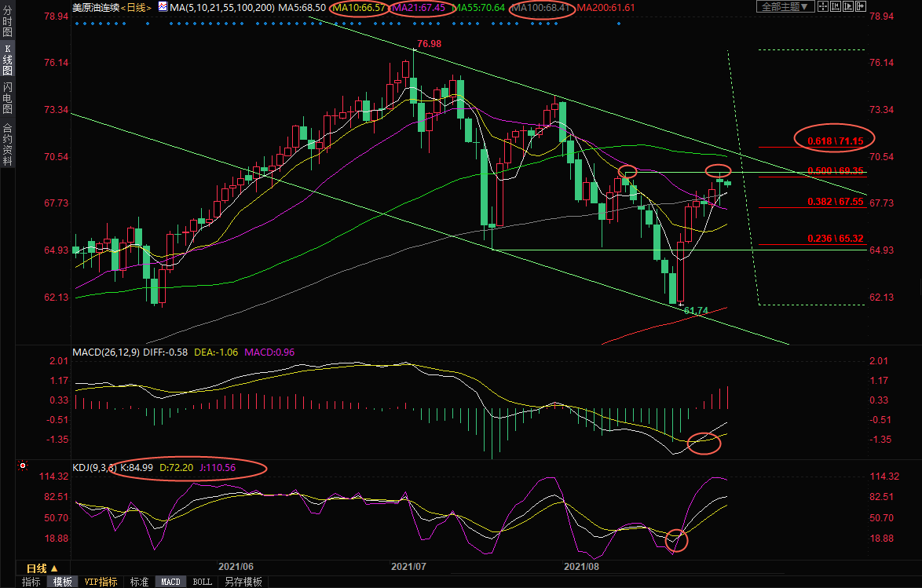Open 闪电图 from the left sidebar
Viewport: 922px width, 588px height.
pyautogui.click(x=7, y=97)
